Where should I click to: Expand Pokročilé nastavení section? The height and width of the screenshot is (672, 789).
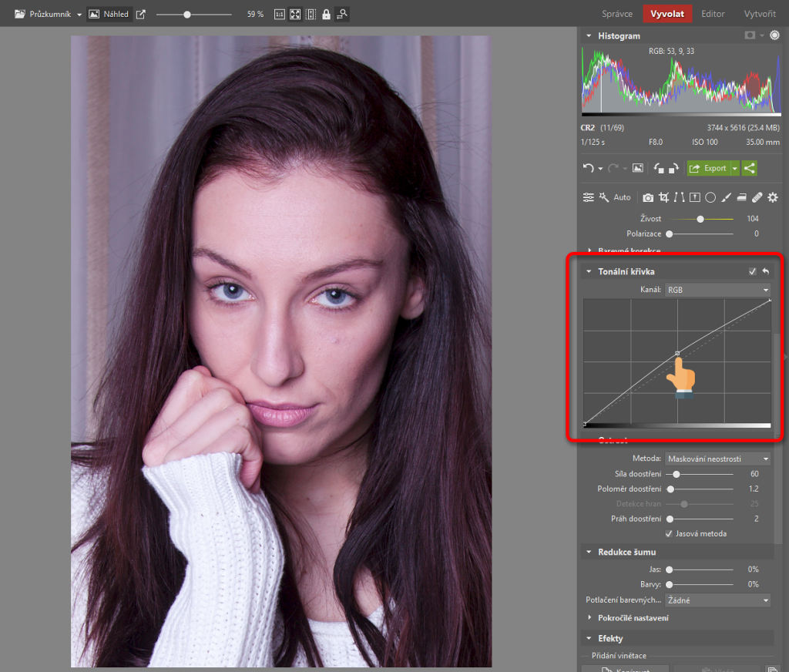point(589,617)
